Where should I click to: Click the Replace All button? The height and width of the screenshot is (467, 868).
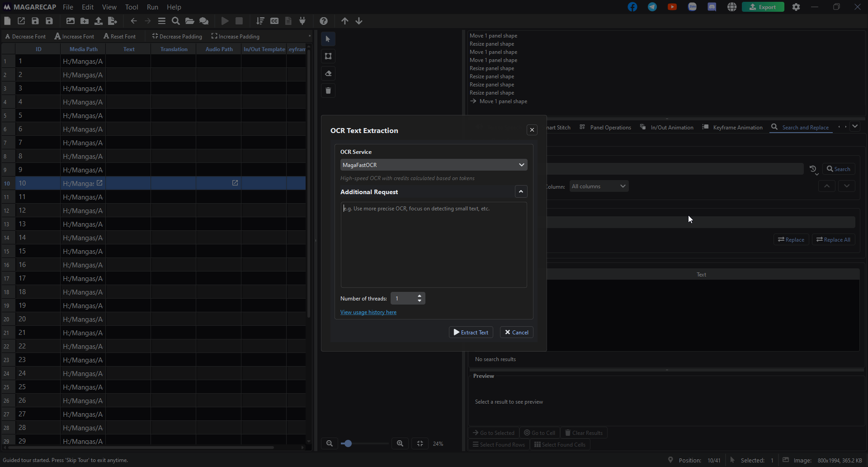[833, 239]
